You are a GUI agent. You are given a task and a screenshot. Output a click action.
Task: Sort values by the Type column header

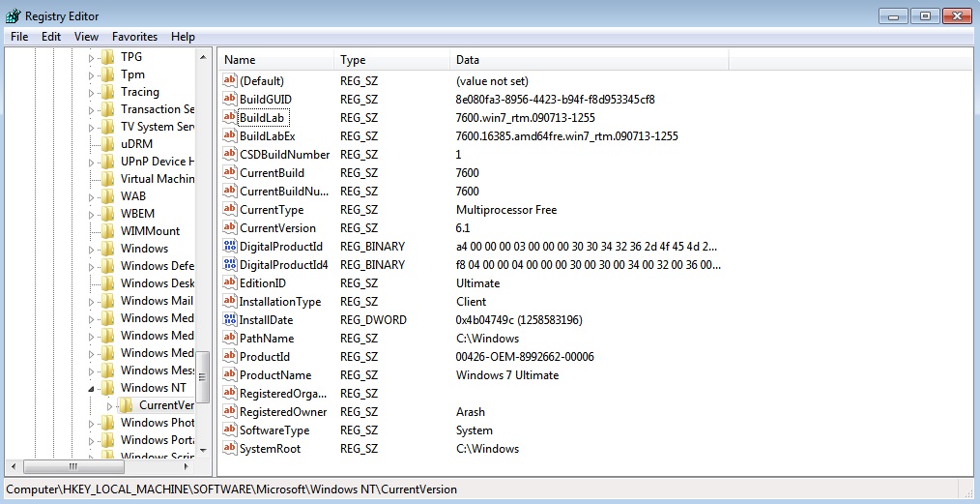(391, 60)
